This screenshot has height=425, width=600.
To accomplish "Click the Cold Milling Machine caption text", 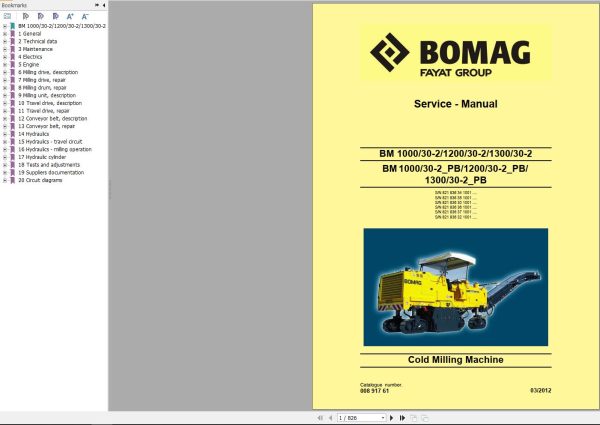I will [x=455, y=360].
